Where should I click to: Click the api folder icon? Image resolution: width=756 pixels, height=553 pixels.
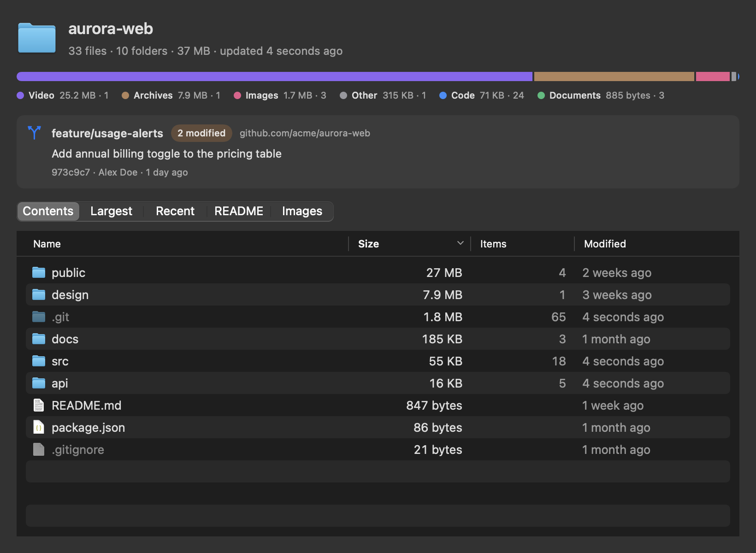click(39, 383)
